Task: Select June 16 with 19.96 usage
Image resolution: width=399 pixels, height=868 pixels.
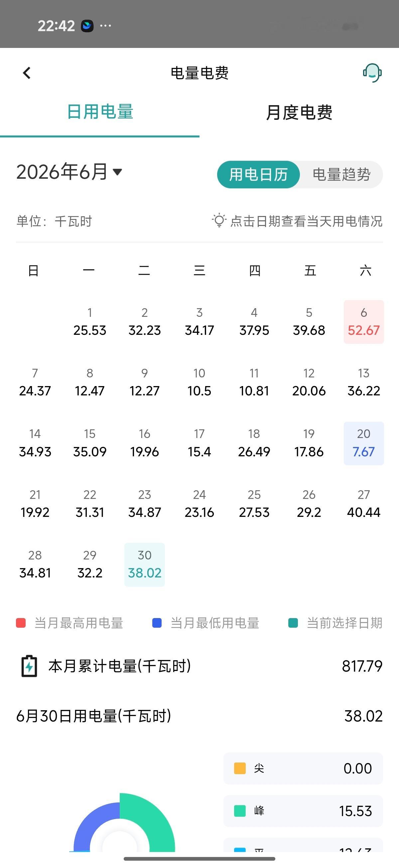Action: pyautogui.click(x=144, y=443)
